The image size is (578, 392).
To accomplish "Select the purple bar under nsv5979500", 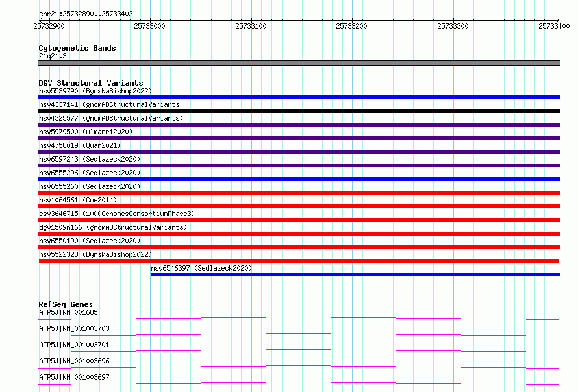I will pyautogui.click(x=299, y=138).
